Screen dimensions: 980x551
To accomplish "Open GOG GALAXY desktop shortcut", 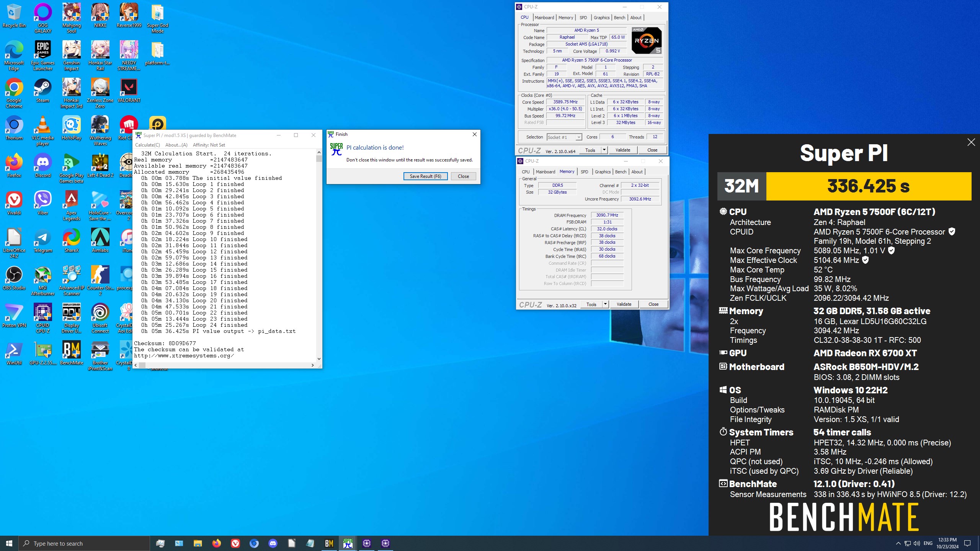I will 42,18.
